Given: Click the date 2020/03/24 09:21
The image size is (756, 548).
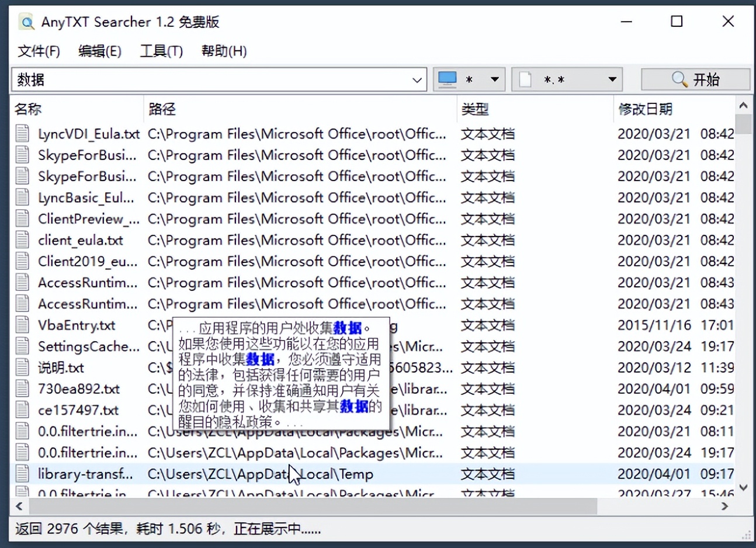Looking at the screenshot, I should pyautogui.click(x=675, y=410).
